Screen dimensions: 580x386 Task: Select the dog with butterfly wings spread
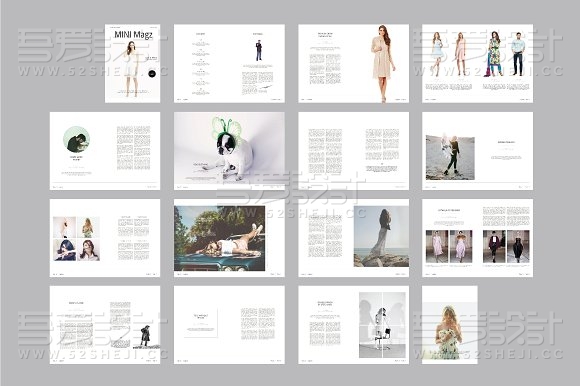(229, 151)
